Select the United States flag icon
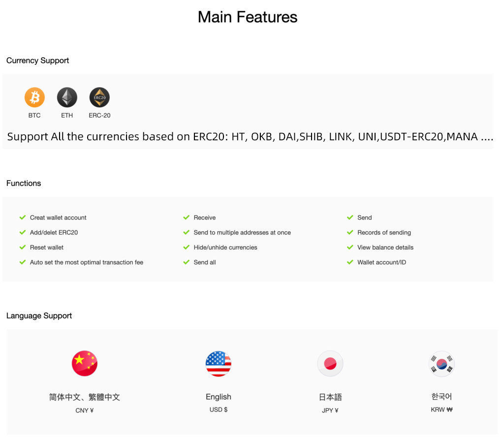The image size is (504, 442). (218, 364)
